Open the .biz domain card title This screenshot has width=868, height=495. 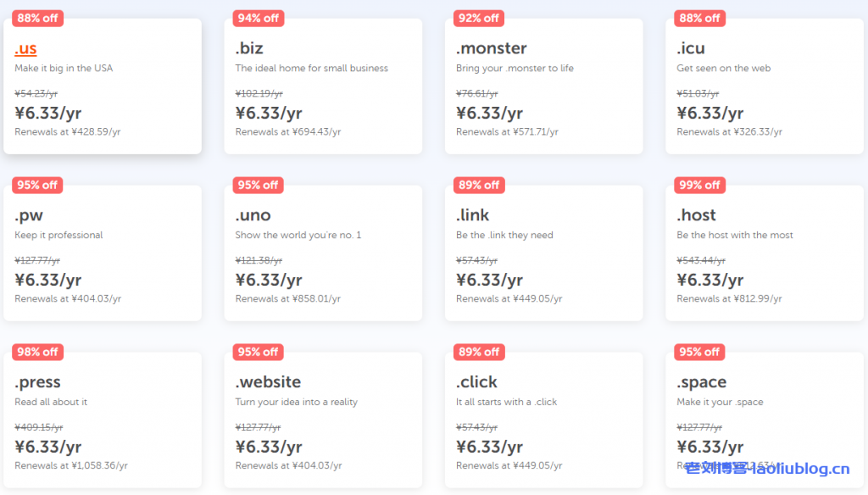click(249, 48)
